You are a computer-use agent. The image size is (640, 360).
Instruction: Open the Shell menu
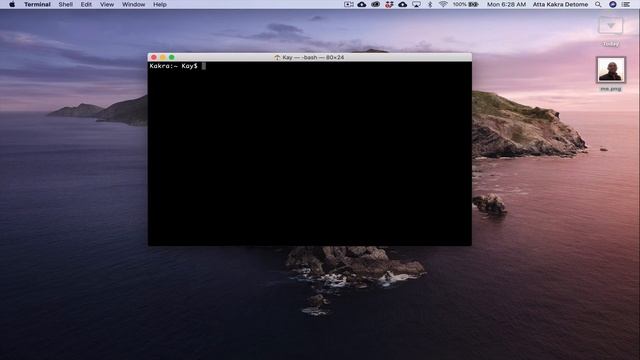click(65, 4)
